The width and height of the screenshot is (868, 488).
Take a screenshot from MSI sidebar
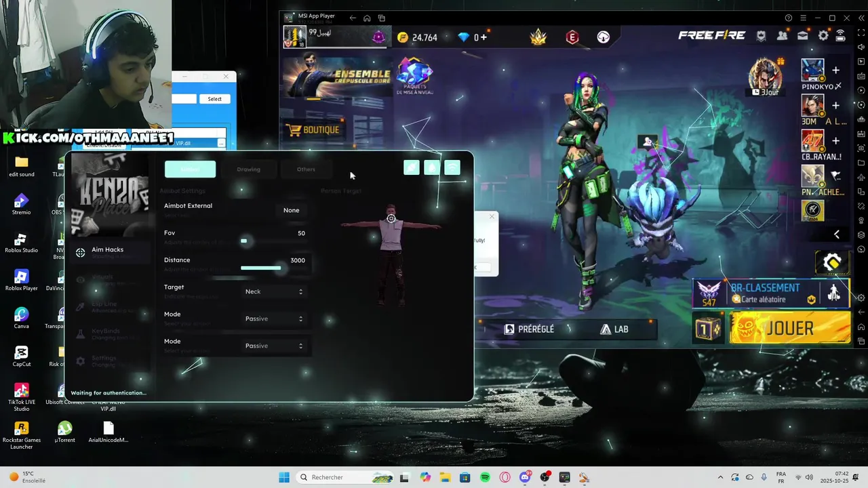pos(861,148)
